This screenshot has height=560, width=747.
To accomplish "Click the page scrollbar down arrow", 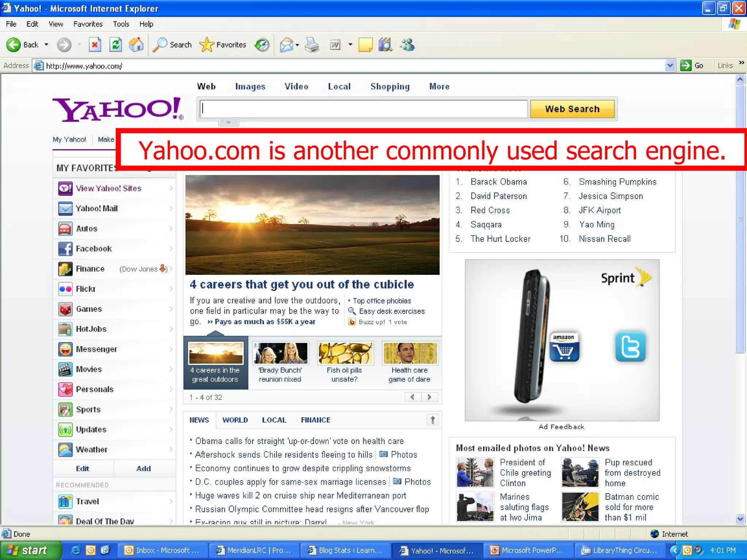I will pyautogui.click(x=740, y=518).
